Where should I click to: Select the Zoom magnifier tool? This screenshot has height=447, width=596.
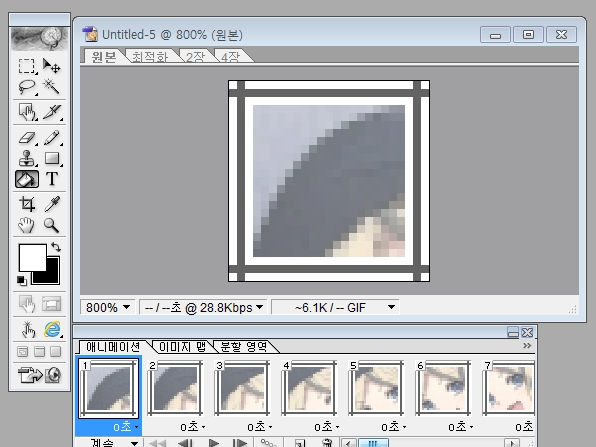click(x=51, y=225)
